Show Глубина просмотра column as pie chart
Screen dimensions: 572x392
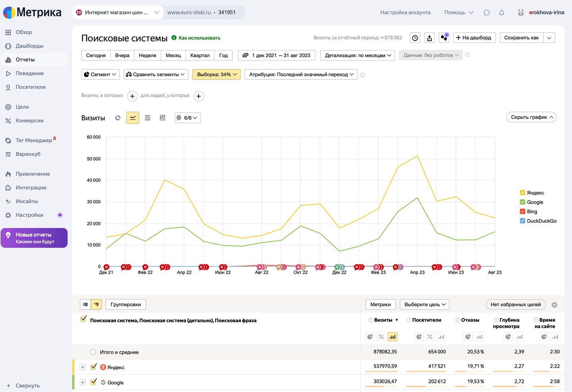coord(508,337)
